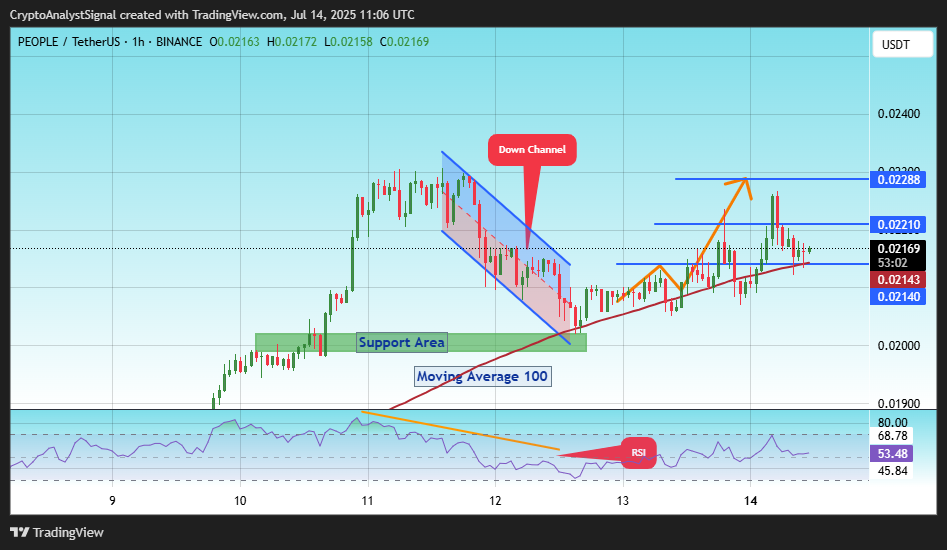The image size is (947, 550).
Task: Click the date 13 on time axis
Action: pyautogui.click(x=623, y=500)
